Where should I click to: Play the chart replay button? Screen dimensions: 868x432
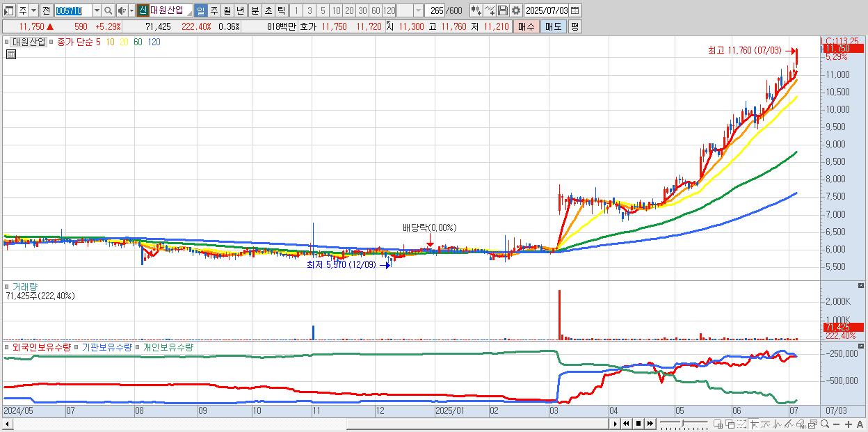(616, 424)
